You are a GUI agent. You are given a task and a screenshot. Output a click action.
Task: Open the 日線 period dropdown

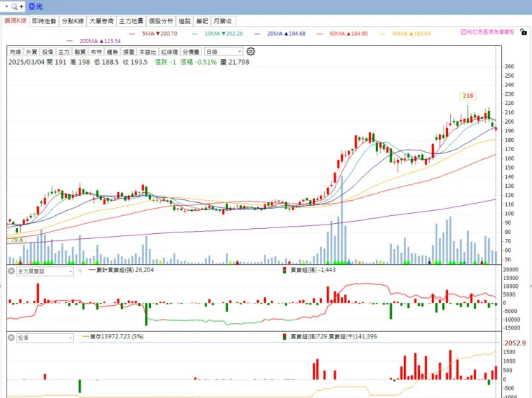[x=224, y=52]
